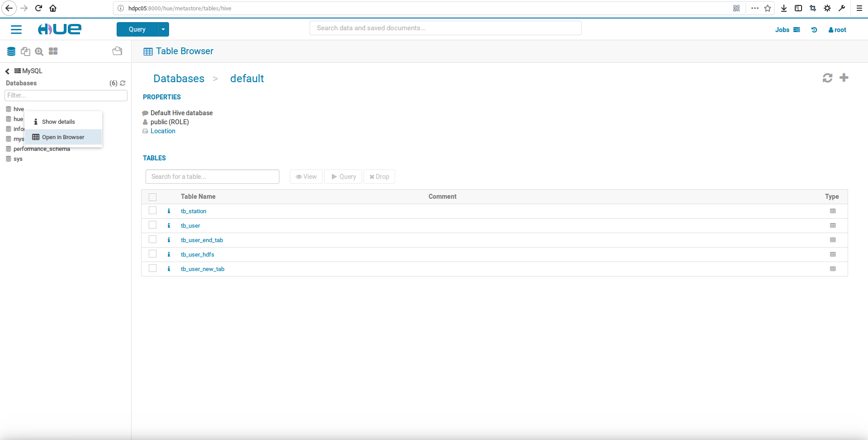
Task: Focus the search data and documents field
Action: click(x=445, y=28)
